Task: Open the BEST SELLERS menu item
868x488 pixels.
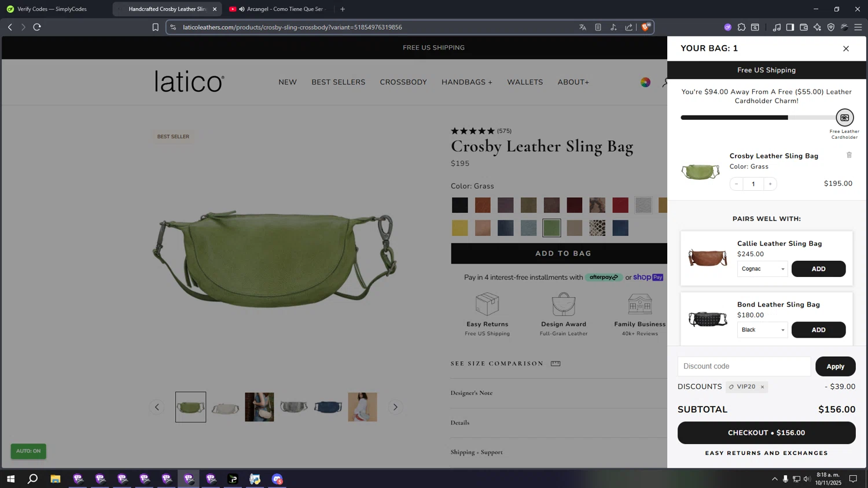Action: pos(339,82)
